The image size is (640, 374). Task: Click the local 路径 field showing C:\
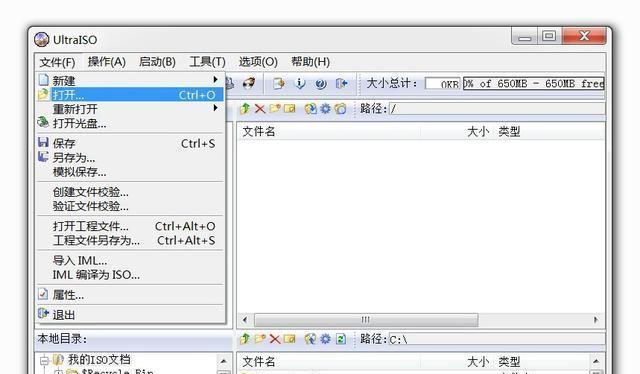click(496, 339)
